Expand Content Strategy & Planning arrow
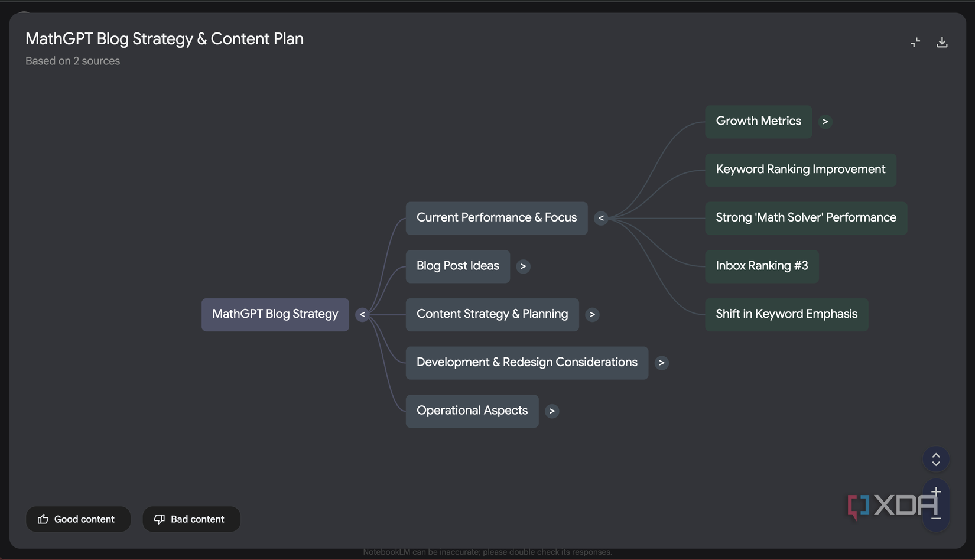 tap(592, 315)
